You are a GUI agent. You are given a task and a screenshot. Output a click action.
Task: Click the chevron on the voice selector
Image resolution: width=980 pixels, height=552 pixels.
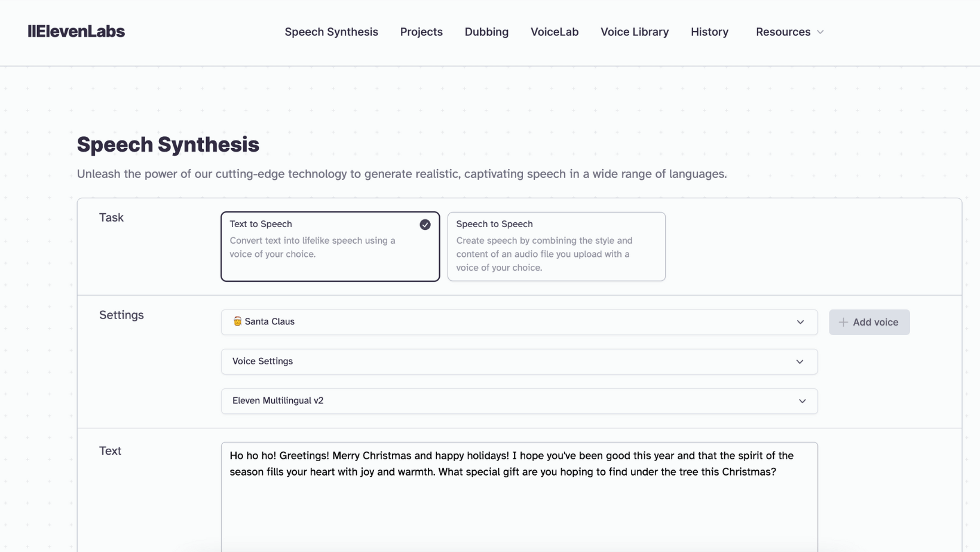click(x=801, y=322)
